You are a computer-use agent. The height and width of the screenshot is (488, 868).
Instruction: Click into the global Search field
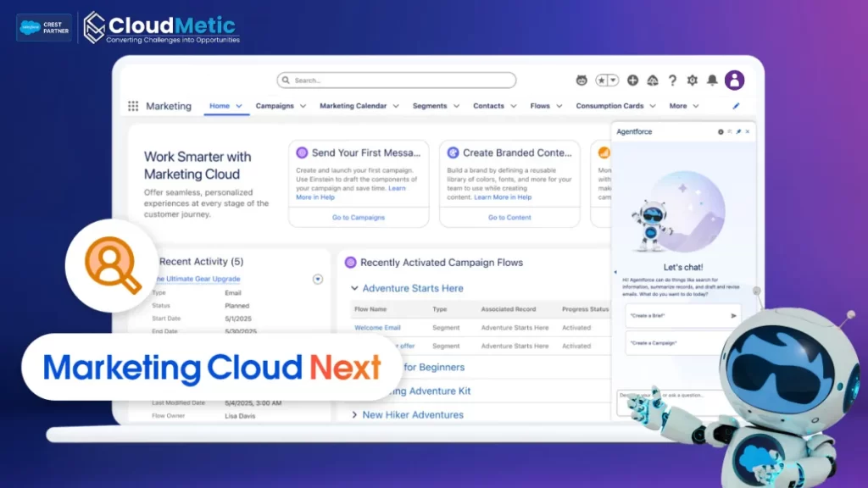(x=397, y=80)
